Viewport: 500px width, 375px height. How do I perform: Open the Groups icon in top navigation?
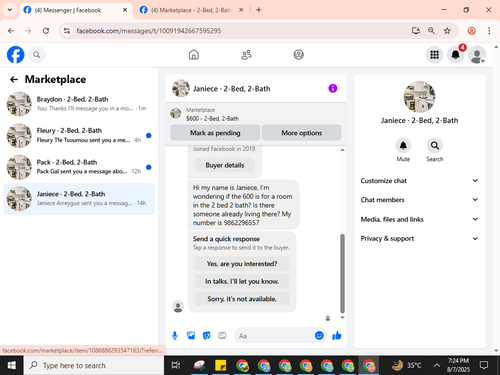pos(299,55)
